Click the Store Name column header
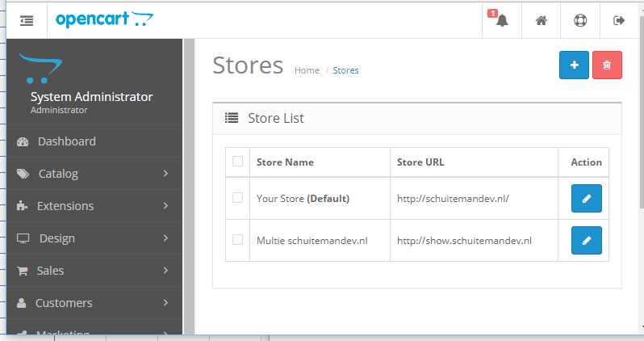 tap(285, 162)
